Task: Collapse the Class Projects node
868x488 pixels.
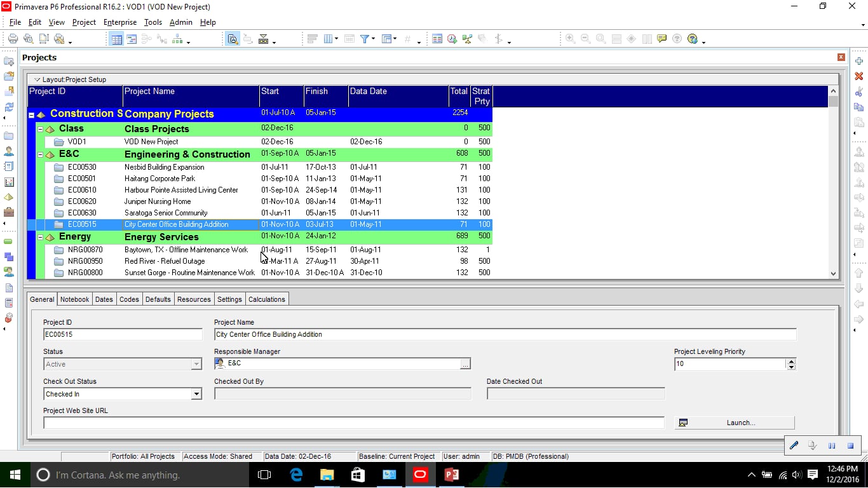Action: (40, 129)
